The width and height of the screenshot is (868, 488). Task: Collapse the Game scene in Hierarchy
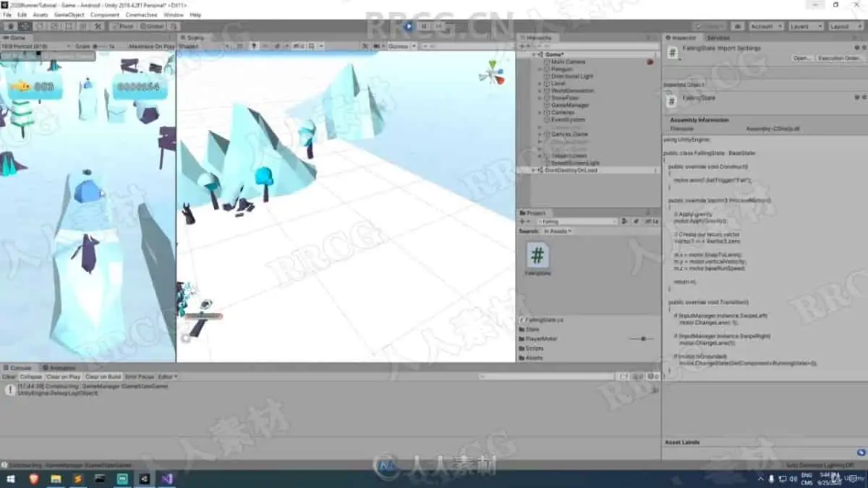tap(534, 54)
